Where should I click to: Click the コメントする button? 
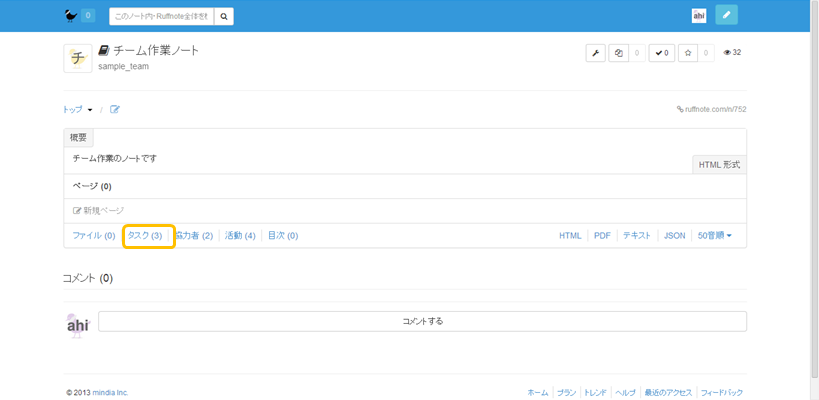422,321
